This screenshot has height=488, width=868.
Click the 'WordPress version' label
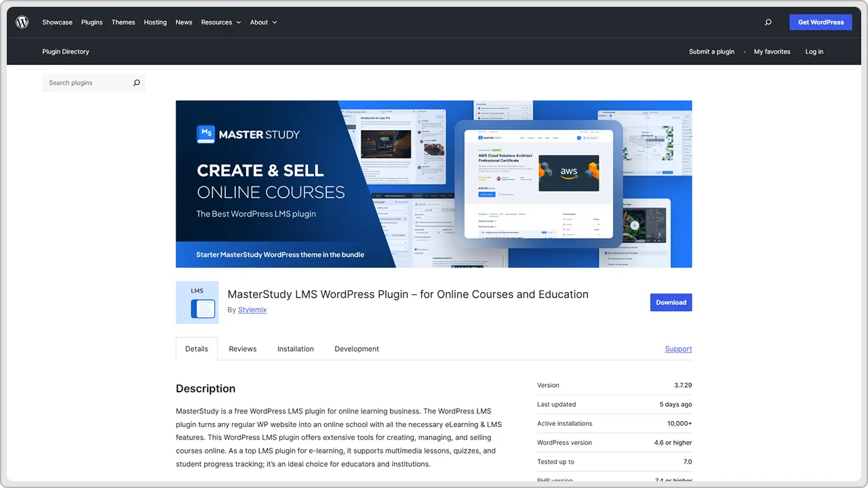[564, 443]
